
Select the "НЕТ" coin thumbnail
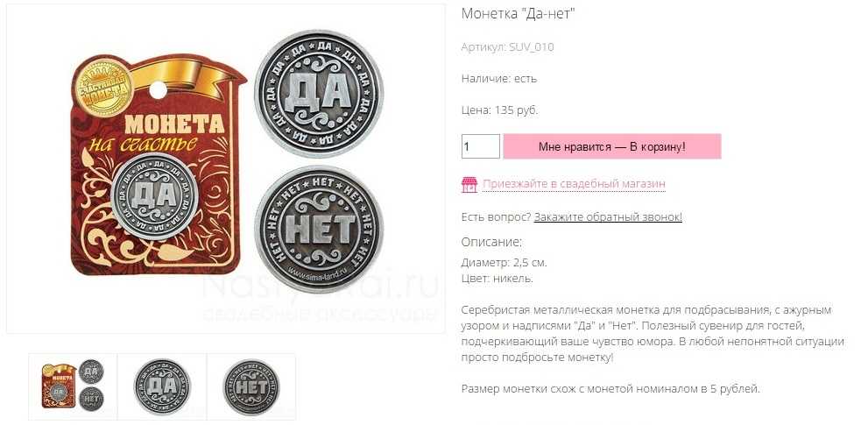click(x=251, y=386)
